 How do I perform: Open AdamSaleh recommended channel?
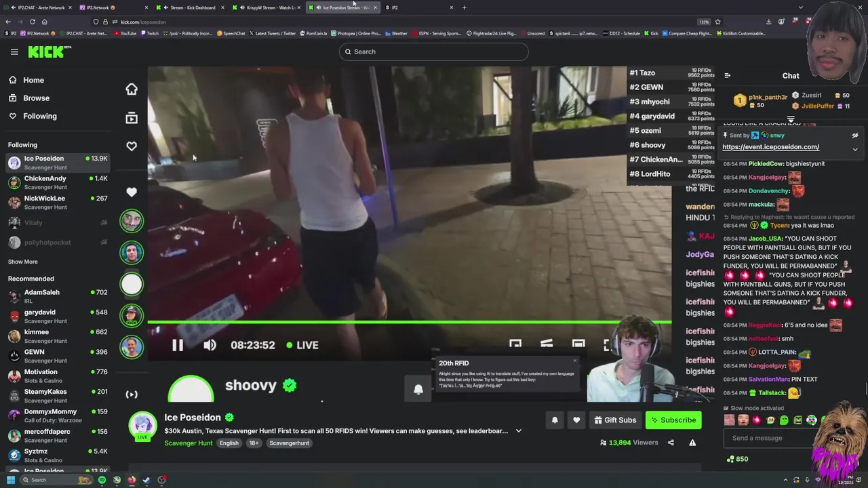click(x=58, y=296)
